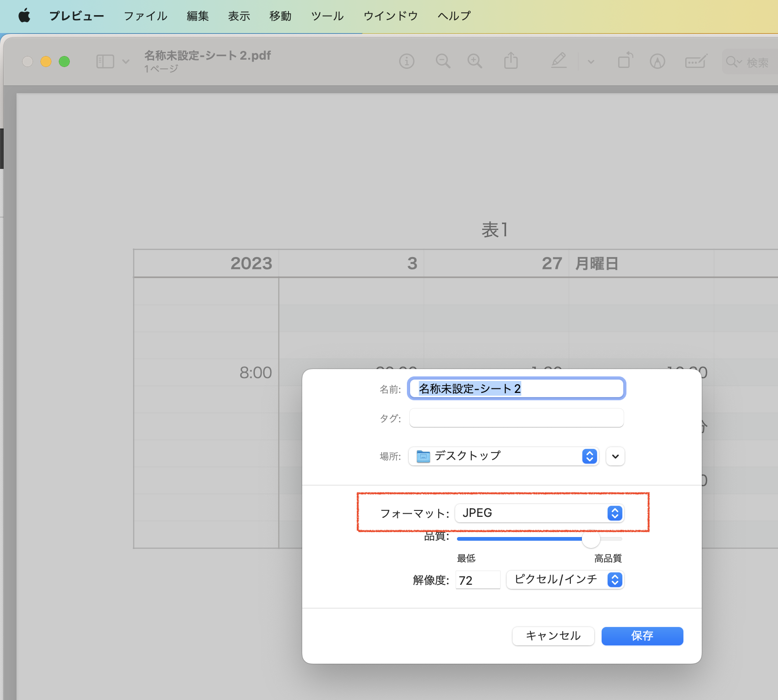Show the markup toolbar icon
Image resolution: width=778 pixels, height=700 pixels.
click(x=657, y=61)
